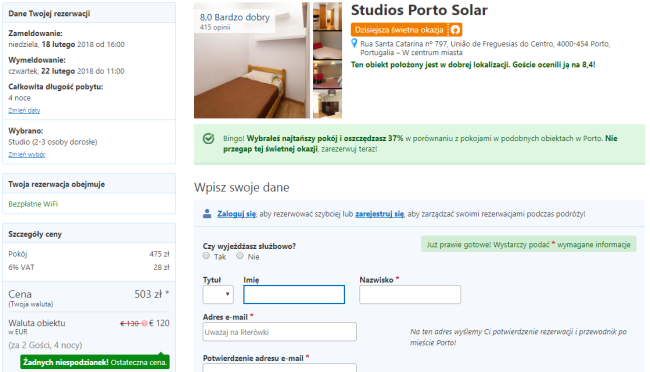Click the 503 zł price value
The width and height of the screenshot is (650, 372).
click(152, 294)
